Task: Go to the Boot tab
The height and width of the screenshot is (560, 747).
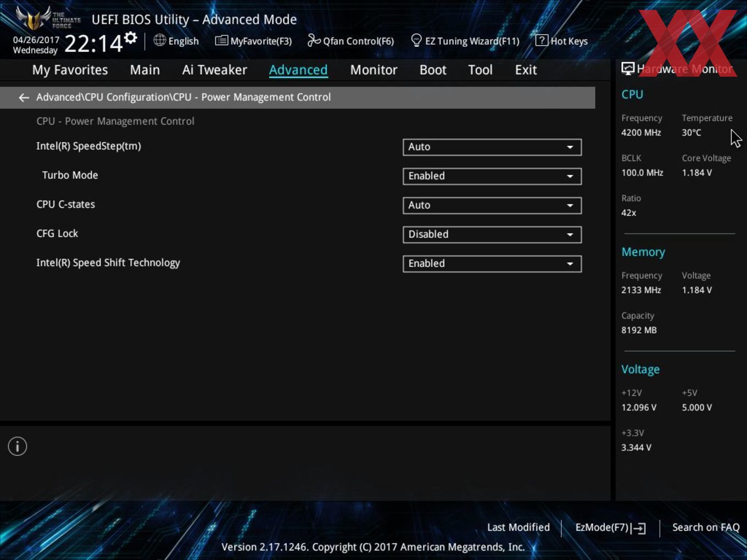Action: 433,70
